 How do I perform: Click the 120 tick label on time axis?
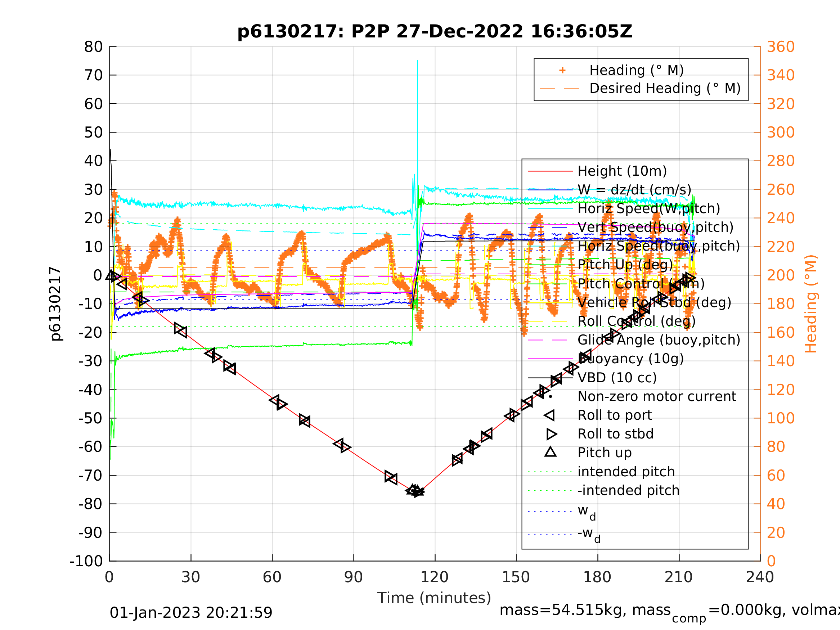(x=435, y=577)
